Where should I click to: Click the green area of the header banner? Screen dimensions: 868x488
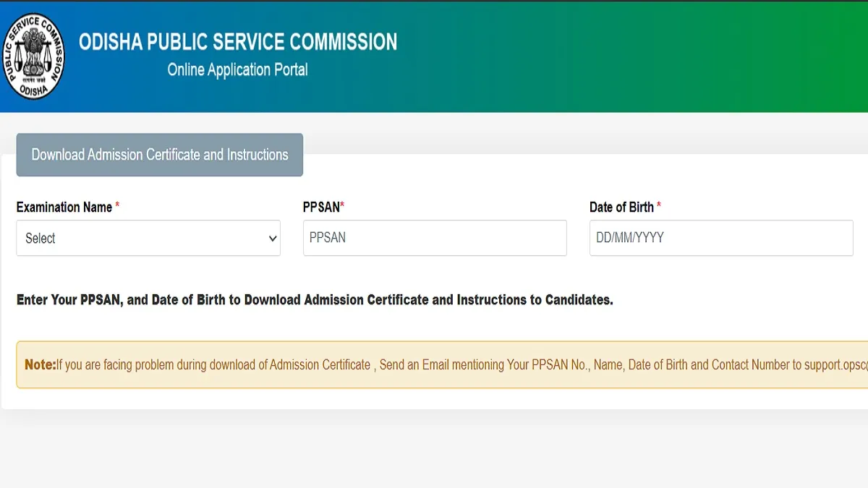coord(759,58)
